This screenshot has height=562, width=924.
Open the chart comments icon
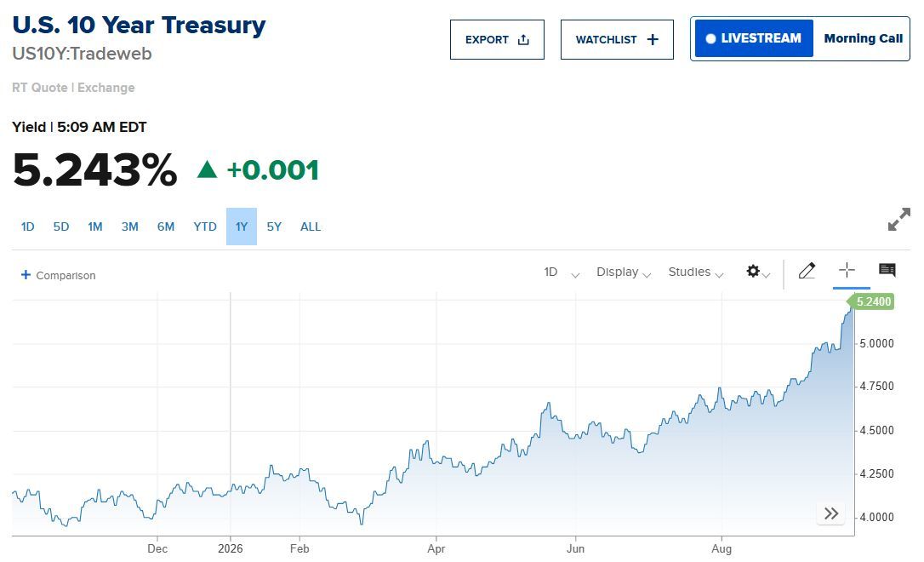[x=887, y=270]
